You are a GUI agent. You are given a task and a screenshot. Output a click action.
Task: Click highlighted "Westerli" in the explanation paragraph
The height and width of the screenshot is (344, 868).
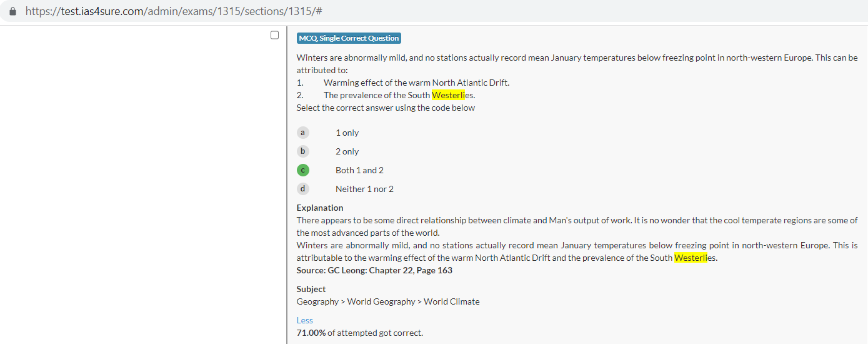coord(690,258)
